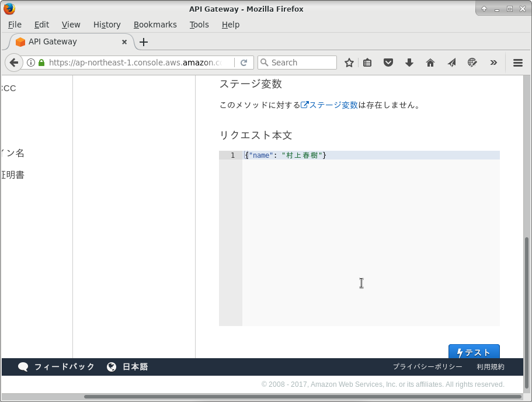Save page to Pocket icon
Image resolution: width=532 pixels, height=402 pixels.
click(x=388, y=63)
